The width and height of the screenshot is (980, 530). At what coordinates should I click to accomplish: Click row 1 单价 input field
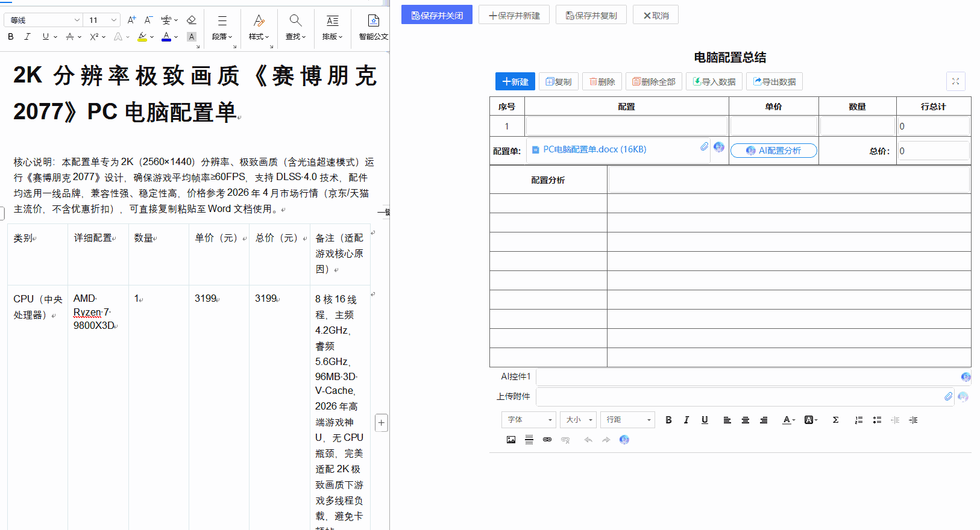point(774,126)
